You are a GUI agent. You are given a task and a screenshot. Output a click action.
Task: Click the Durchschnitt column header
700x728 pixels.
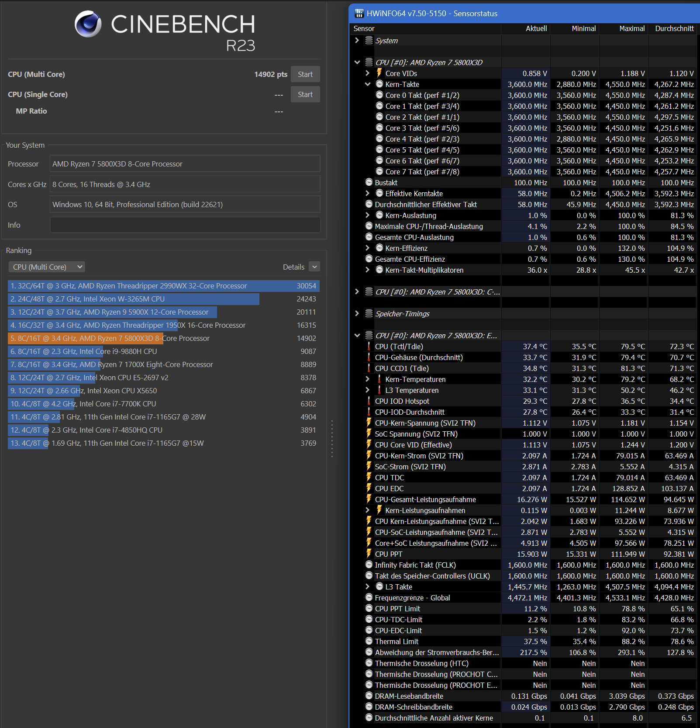point(672,28)
